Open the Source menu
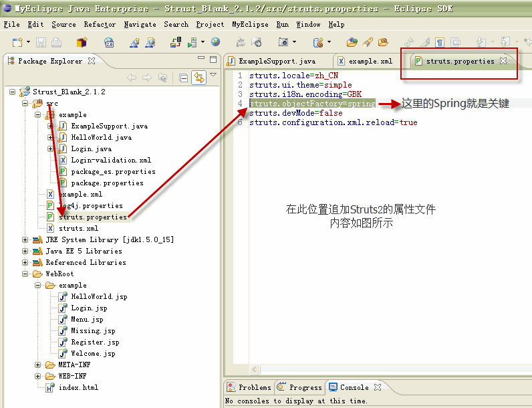This screenshot has height=408, width=532. pos(63,25)
